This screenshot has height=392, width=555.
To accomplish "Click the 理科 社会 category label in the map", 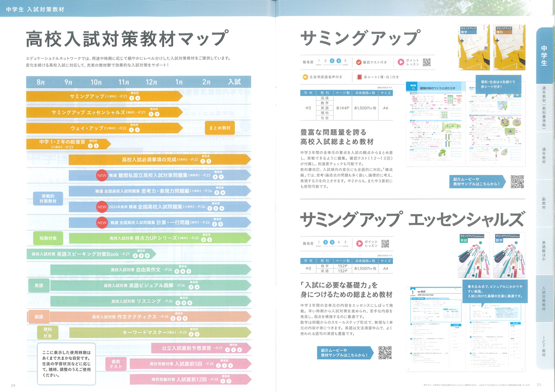I will (48, 333).
